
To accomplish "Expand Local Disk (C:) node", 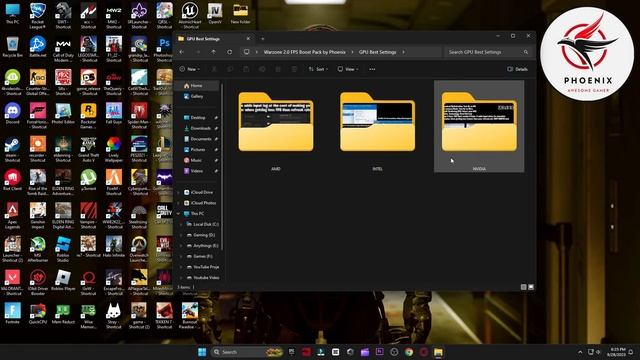I will tap(182, 224).
